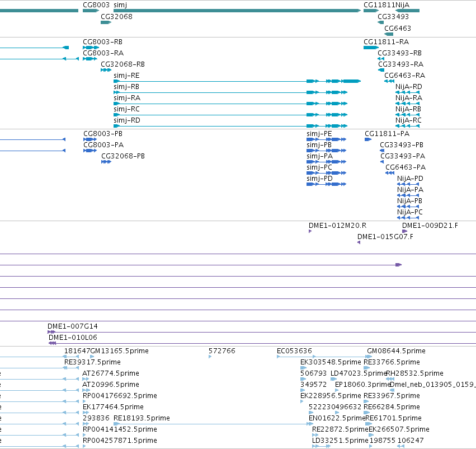Open clone end DME1-012M20.R

337,226
